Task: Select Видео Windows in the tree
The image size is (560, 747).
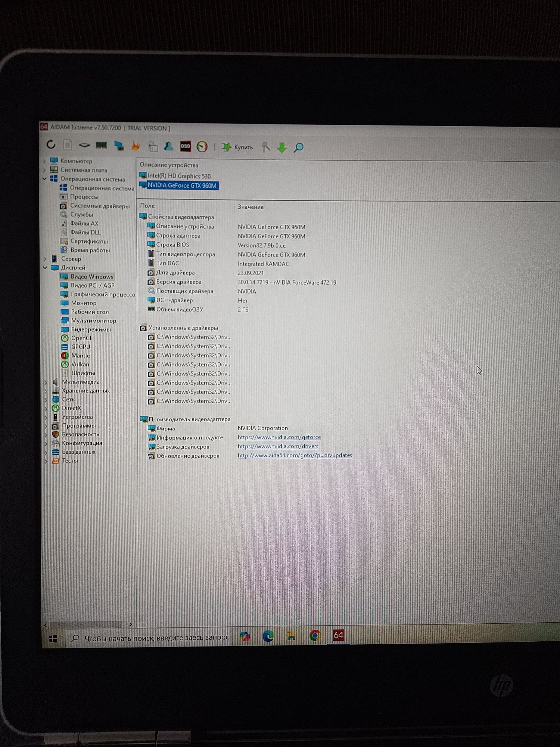Action: [92, 276]
